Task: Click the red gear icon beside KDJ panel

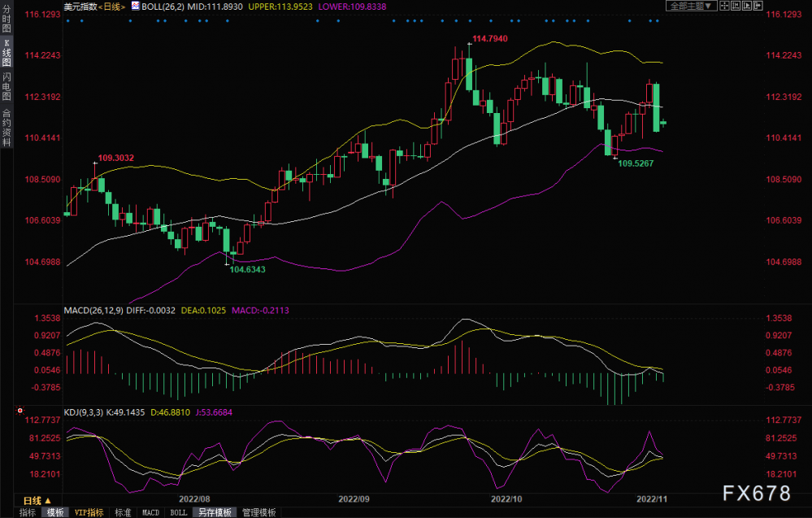Action: pos(20,411)
